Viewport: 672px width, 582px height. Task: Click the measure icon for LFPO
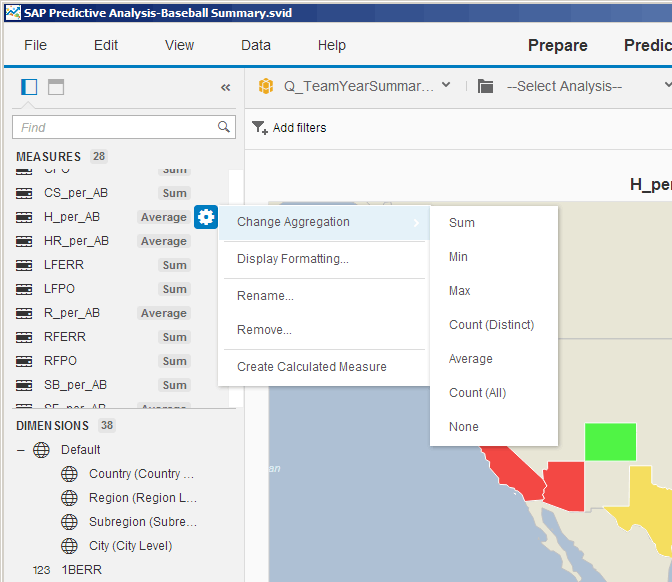(x=24, y=289)
